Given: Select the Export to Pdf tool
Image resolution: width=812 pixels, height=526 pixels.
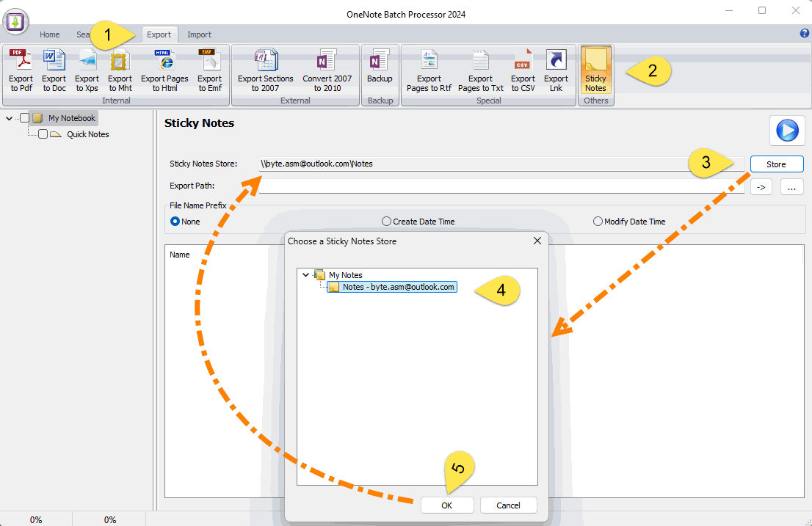Looking at the screenshot, I should coord(20,70).
